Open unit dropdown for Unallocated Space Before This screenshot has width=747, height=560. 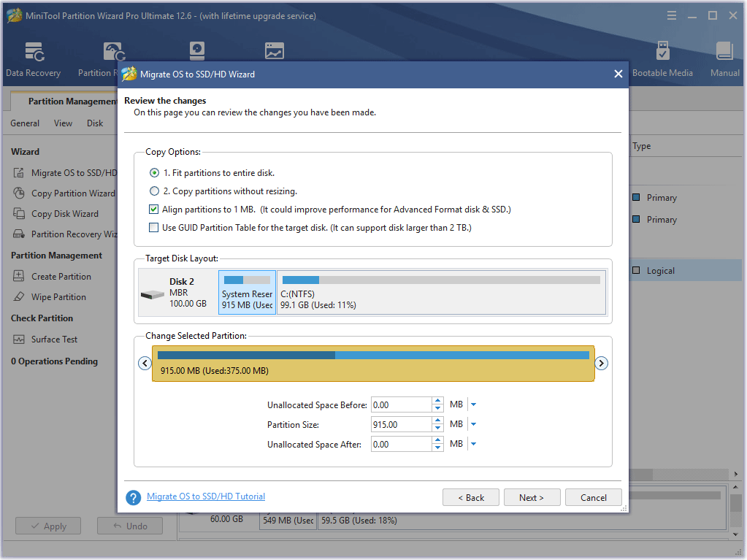pos(474,404)
